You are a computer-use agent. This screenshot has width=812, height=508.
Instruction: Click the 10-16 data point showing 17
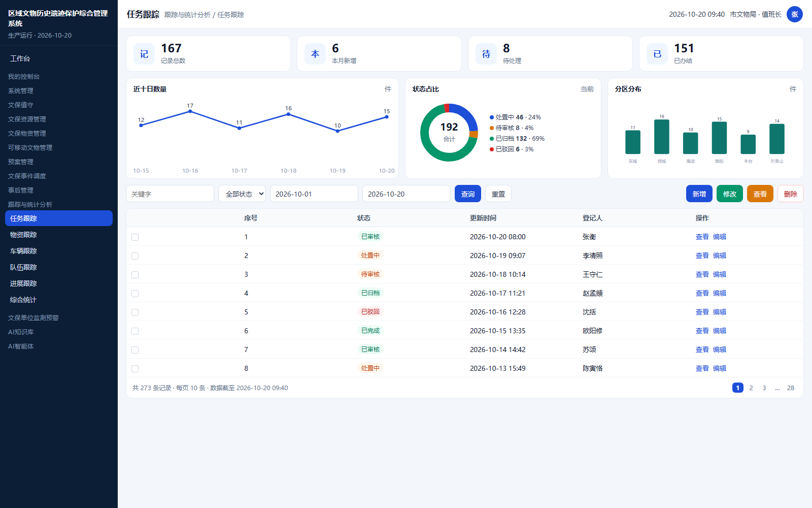tap(190, 111)
